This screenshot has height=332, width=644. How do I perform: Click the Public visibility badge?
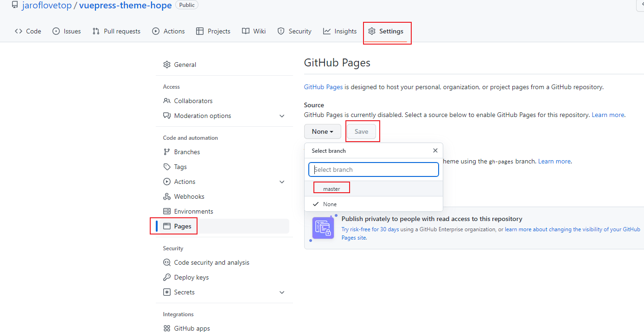coord(187,5)
